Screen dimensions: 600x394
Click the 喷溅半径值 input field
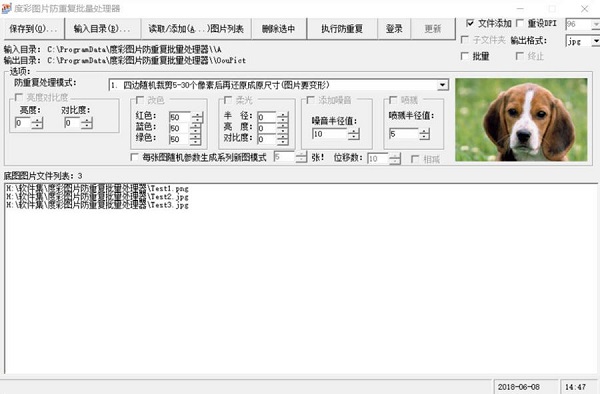(403, 134)
